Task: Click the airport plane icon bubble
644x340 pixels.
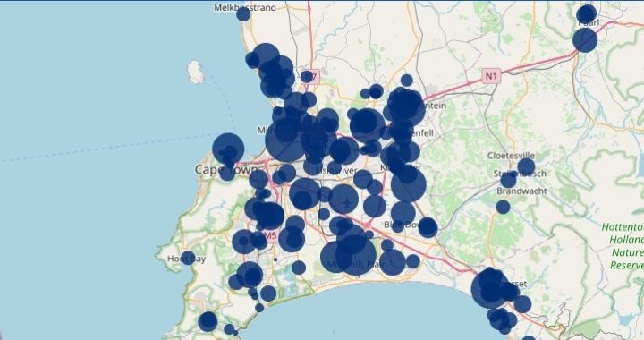Action: [x=343, y=200]
